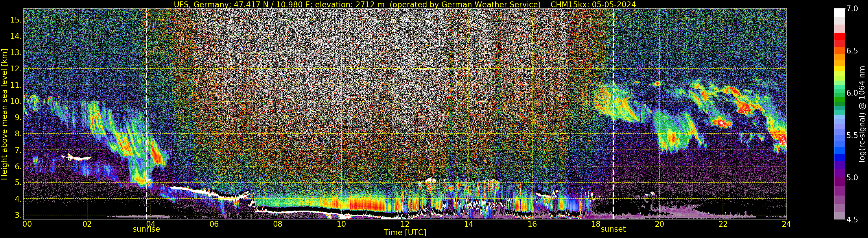Click the '4.5' colorbar value
868x238 pixels.
click(852, 220)
